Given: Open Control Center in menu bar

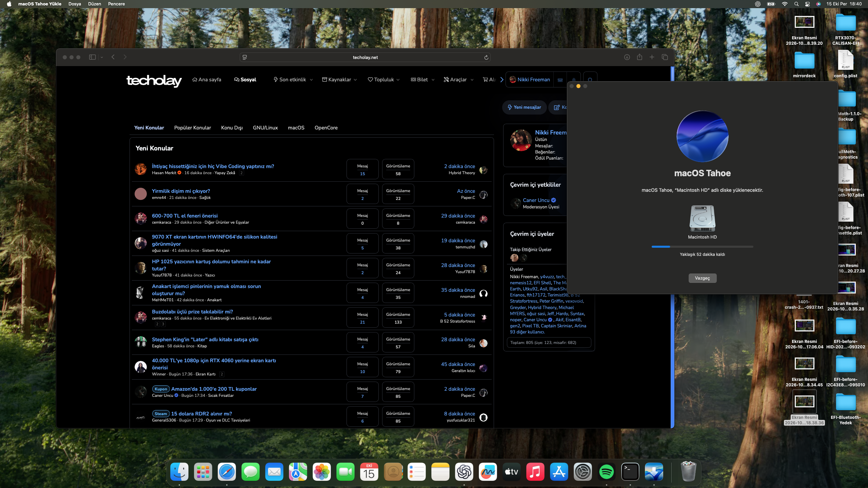Looking at the screenshot, I should (x=807, y=4).
